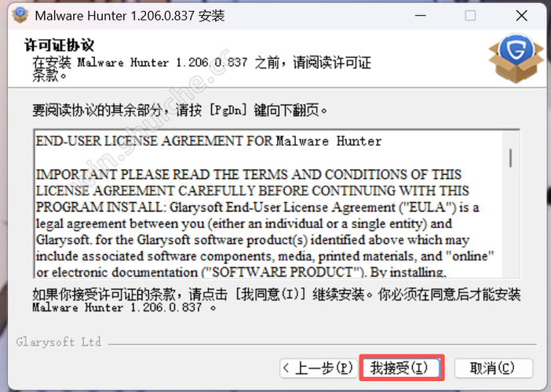This screenshot has height=392, width=551.
Task: Click the scrollbar track below the thumb
Action: tap(511, 221)
